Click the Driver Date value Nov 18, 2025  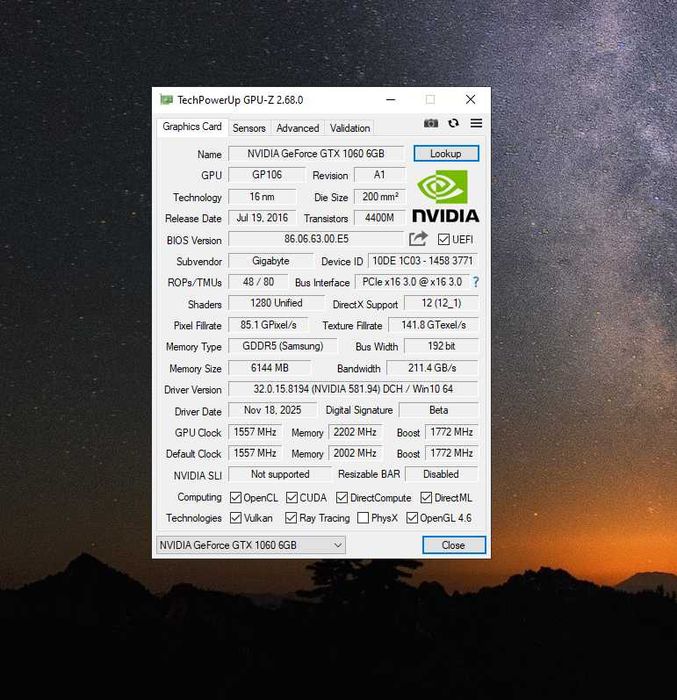pyautogui.click(x=272, y=410)
